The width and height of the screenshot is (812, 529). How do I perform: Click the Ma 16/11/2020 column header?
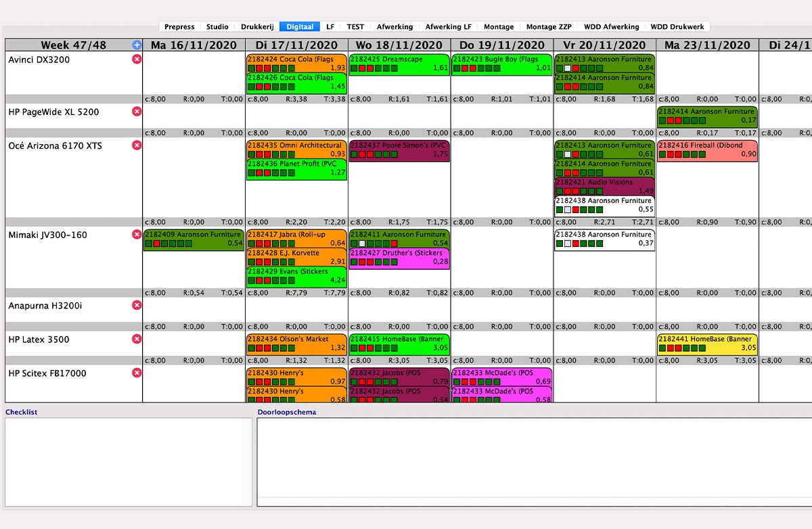[x=194, y=45]
